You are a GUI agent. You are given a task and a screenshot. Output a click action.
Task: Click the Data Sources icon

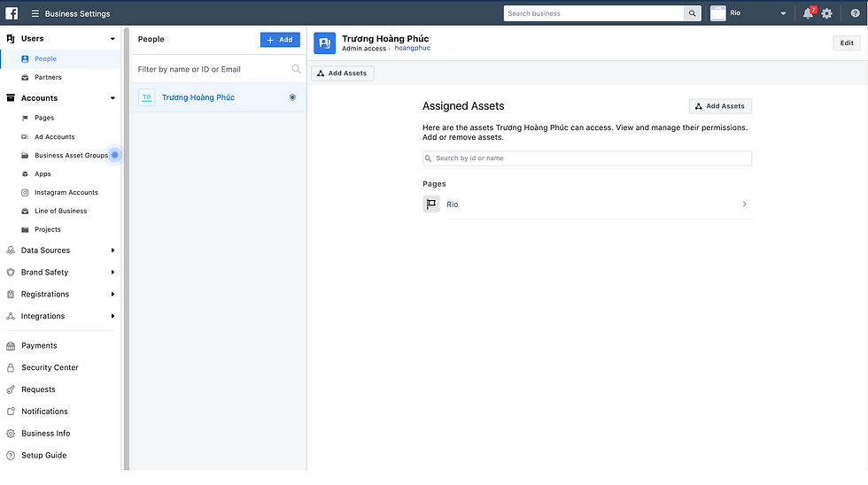click(11, 250)
